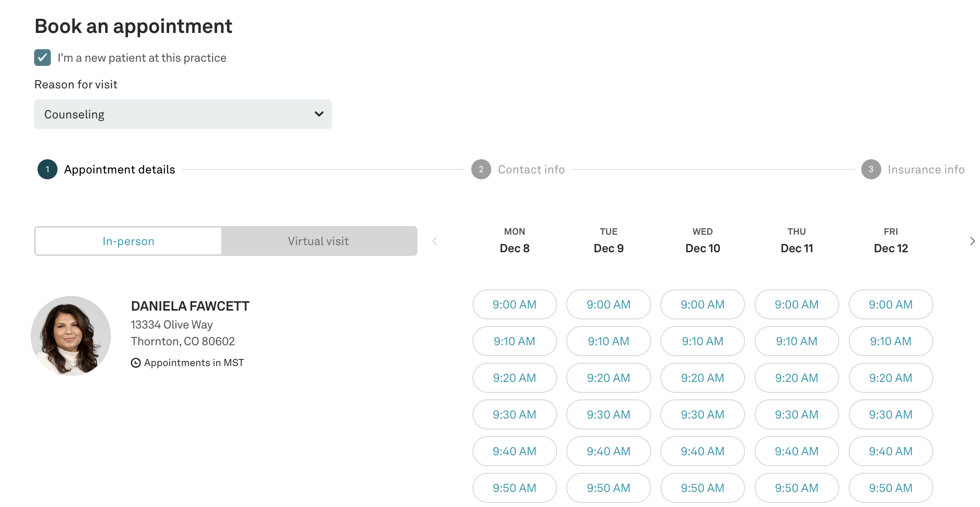Uncheck the new patient checkbox
The height and width of the screenshot is (507, 980).
(x=42, y=58)
